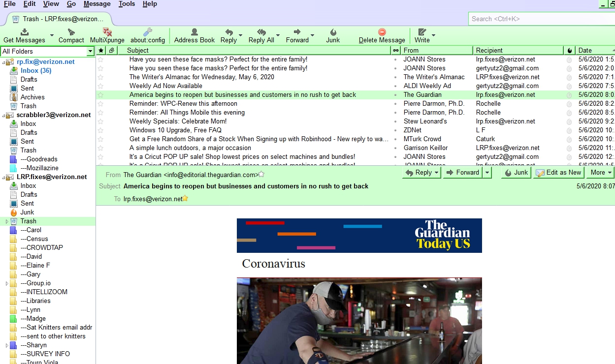Screen dimensions: 615x364
Task: Open the All Folders view dropdown
Action: [90, 51]
